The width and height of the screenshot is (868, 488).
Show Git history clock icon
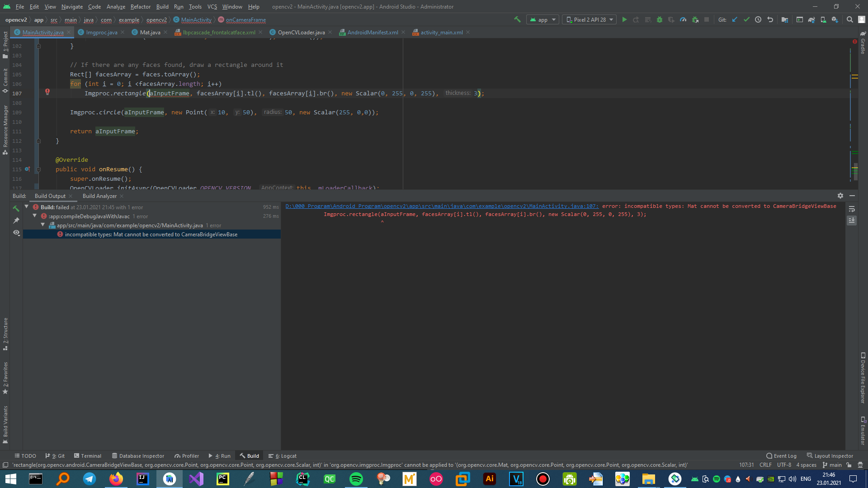(758, 19)
